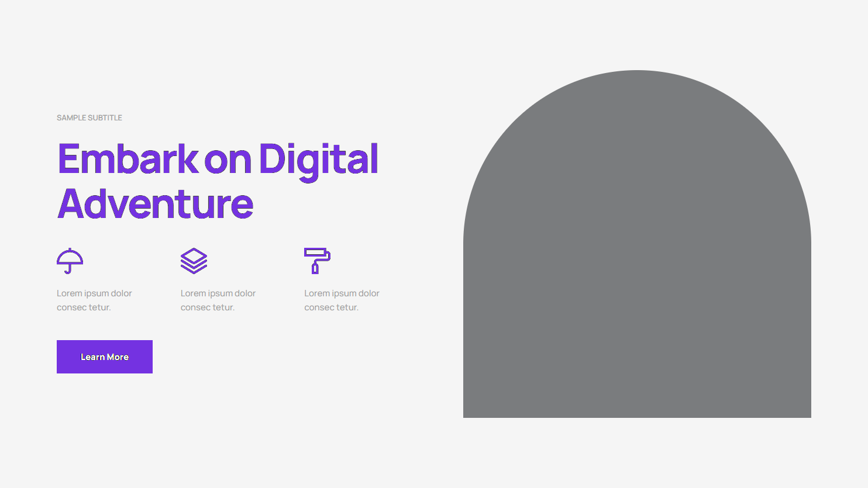Click "Lorem ipsum dolor" under the layers icon
This screenshot has width=868, height=488.
pyautogui.click(x=218, y=293)
